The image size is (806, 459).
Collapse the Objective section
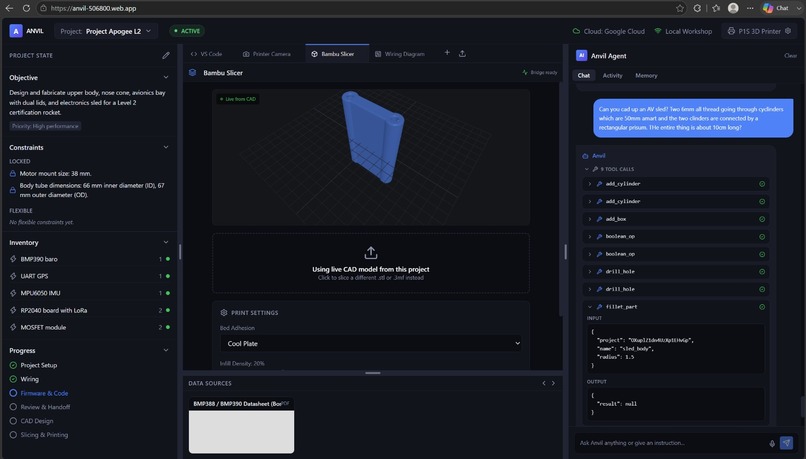click(x=166, y=78)
